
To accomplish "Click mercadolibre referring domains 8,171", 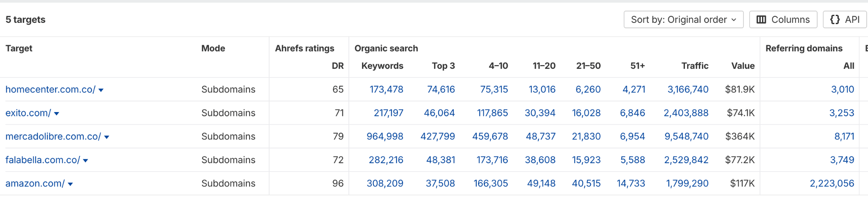I will 844,136.
